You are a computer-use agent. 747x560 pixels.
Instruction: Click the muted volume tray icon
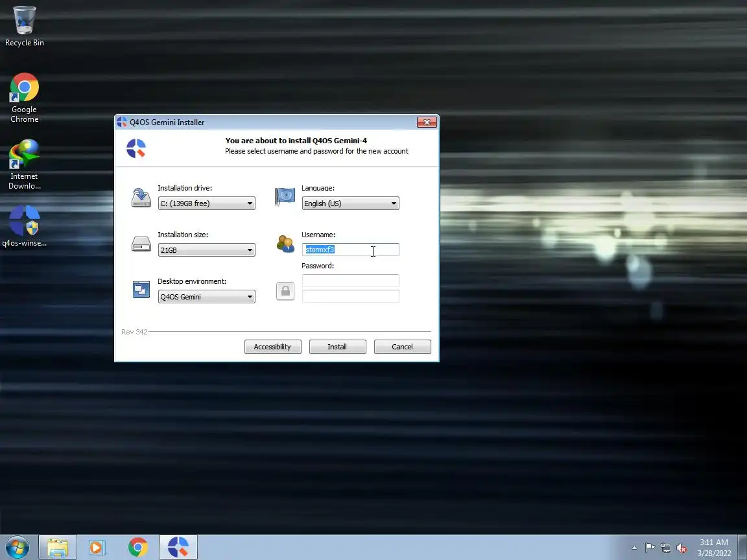point(682,548)
